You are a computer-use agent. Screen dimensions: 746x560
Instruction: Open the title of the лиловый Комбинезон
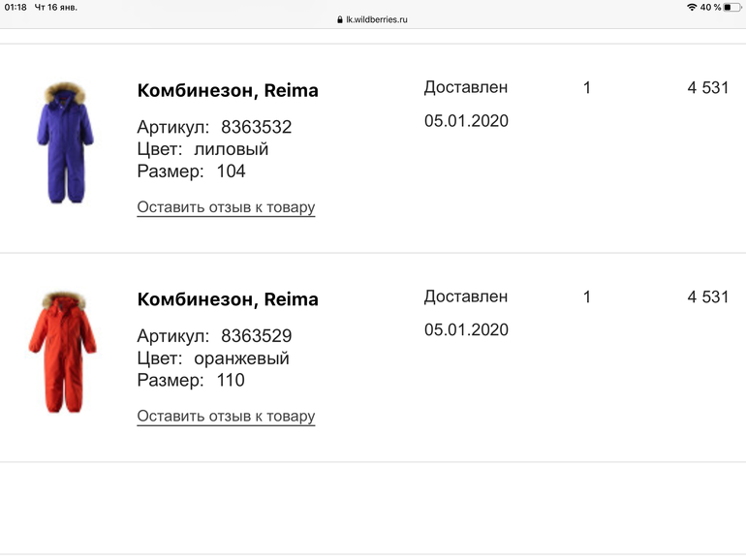point(228,91)
